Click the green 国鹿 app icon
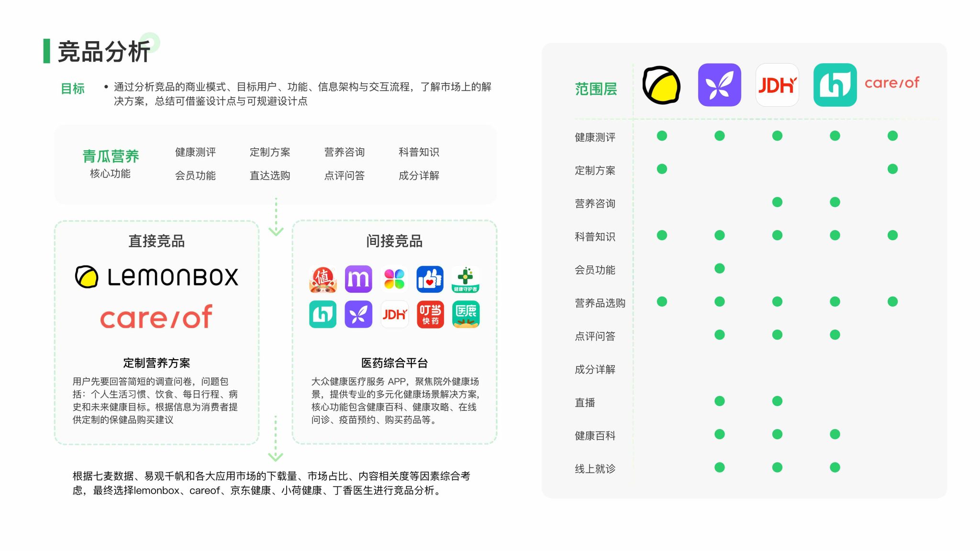The image size is (980, 551). (466, 314)
